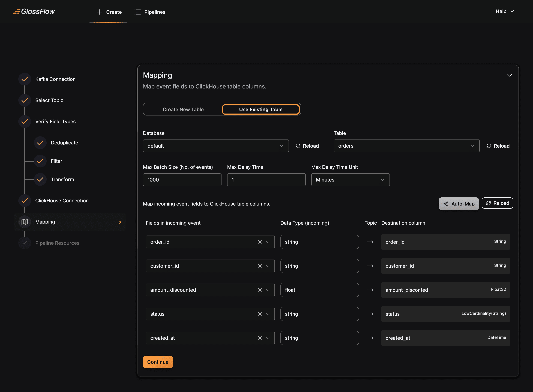This screenshot has width=533, height=392.
Task: Clear the created_at field with X icon
Action: [x=260, y=338]
